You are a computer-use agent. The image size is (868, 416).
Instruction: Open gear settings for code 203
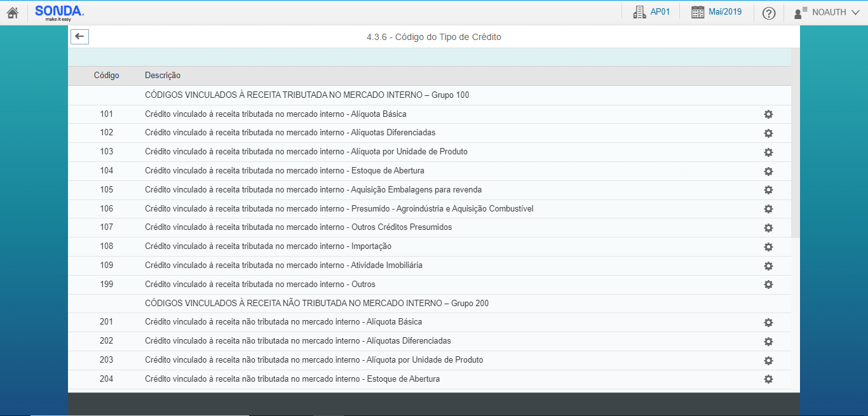pos(768,361)
